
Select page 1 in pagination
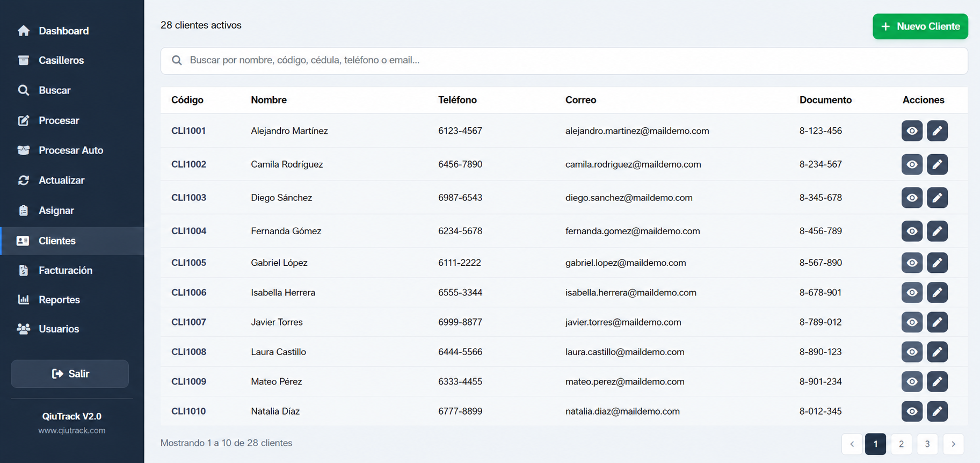coord(875,444)
